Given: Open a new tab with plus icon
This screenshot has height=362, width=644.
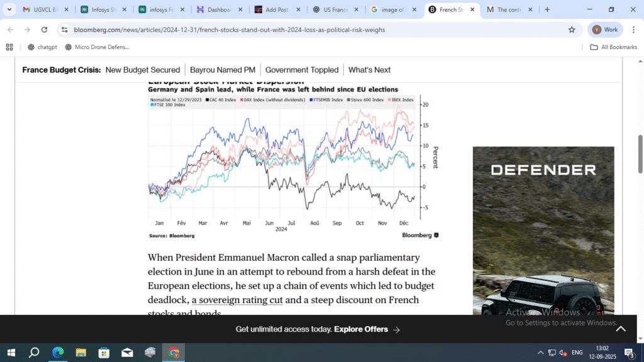Looking at the screenshot, I should coord(547,9).
